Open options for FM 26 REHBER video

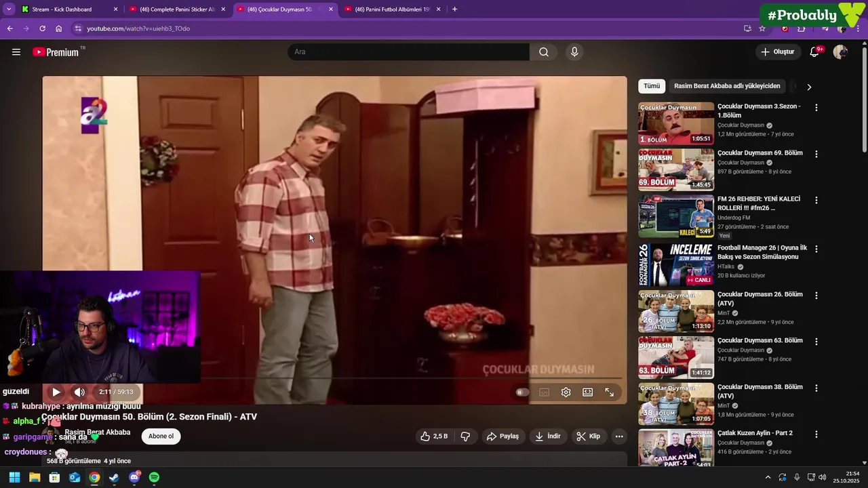816,200
